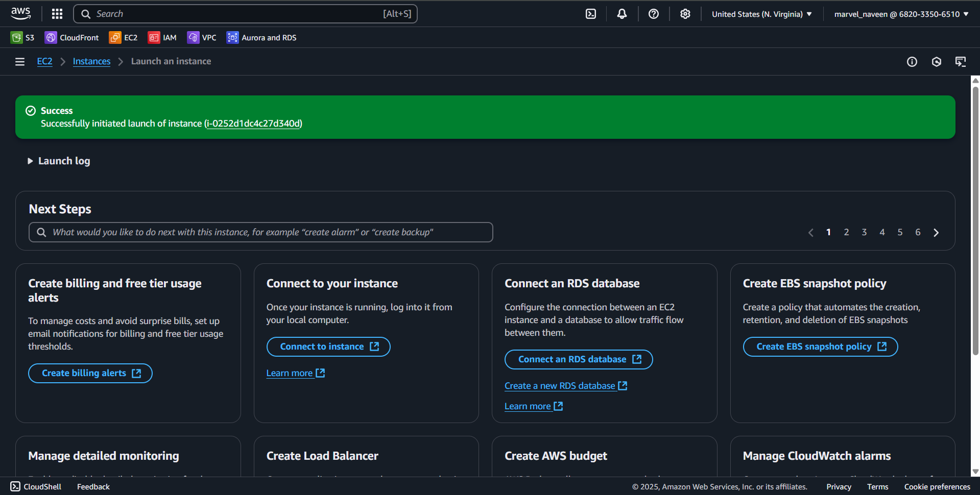Open the notifications bell icon
Viewport: 980px width, 495px height.
pyautogui.click(x=622, y=14)
